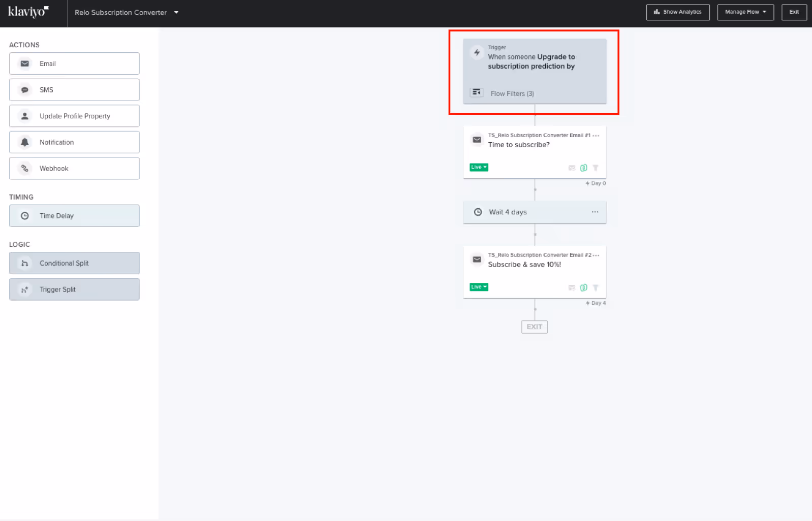This screenshot has height=521, width=812.
Task: Click filter funnel icon on Email #2
Action: (x=596, y=288)
